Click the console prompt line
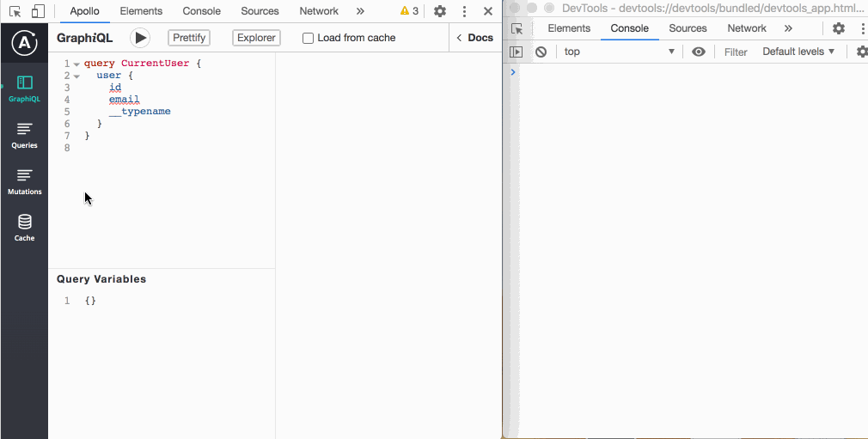 688,72
